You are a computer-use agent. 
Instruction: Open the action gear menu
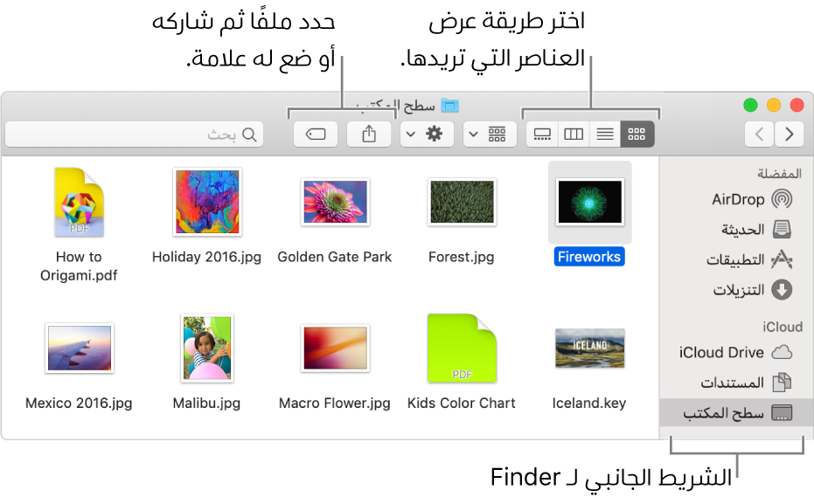pyautogui.click(x=427, y=135)
